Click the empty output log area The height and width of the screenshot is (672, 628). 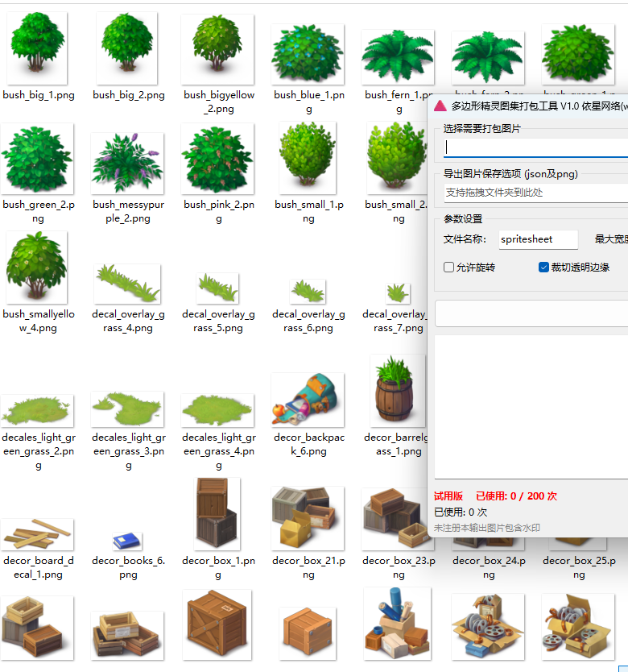(x=531, y=407)
